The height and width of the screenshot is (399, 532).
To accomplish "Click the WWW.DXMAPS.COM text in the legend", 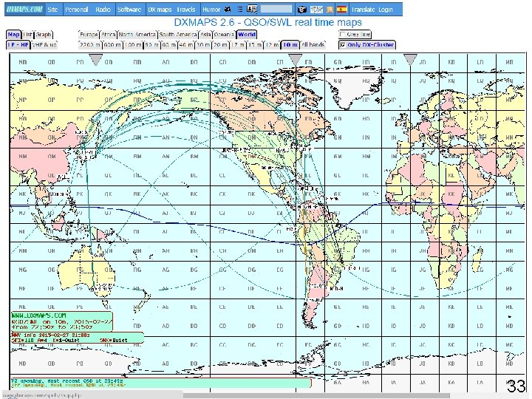I will (39, 316).
